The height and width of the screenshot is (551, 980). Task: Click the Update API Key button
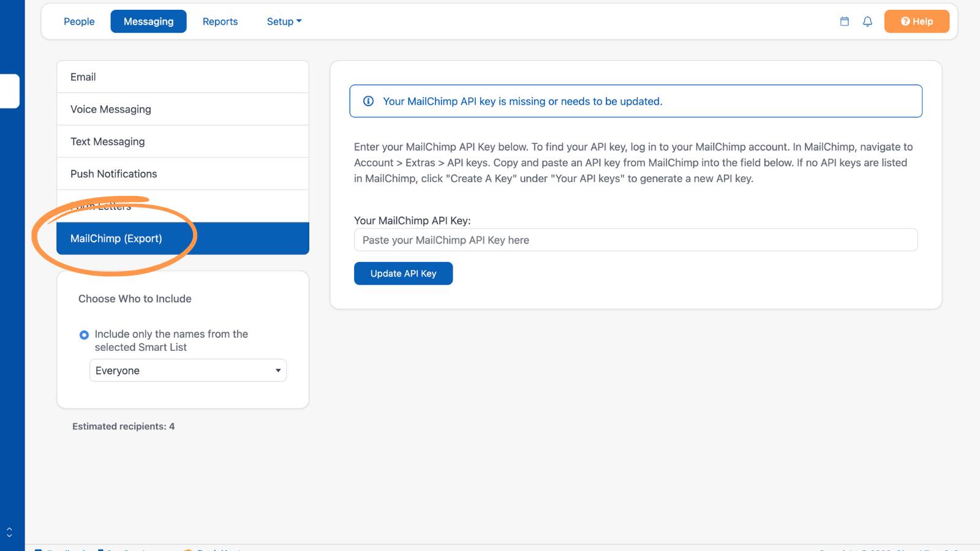(x=403, y=274)
